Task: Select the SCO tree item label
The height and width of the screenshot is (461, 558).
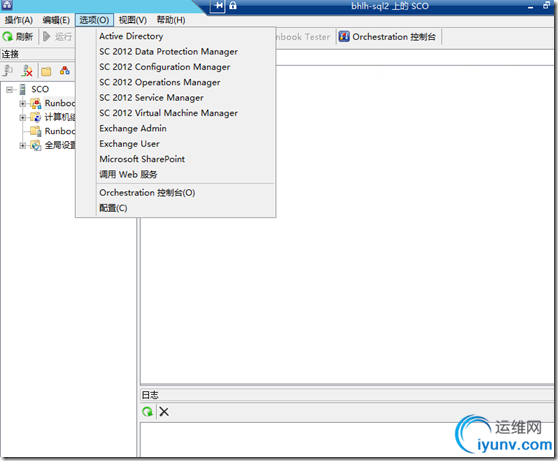Action: tap(40, 89)
